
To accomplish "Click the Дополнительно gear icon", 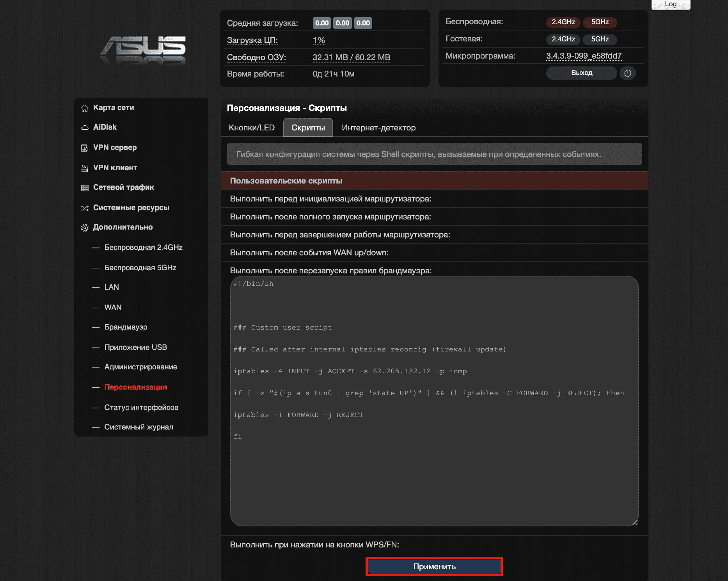I will click(84, 227).
